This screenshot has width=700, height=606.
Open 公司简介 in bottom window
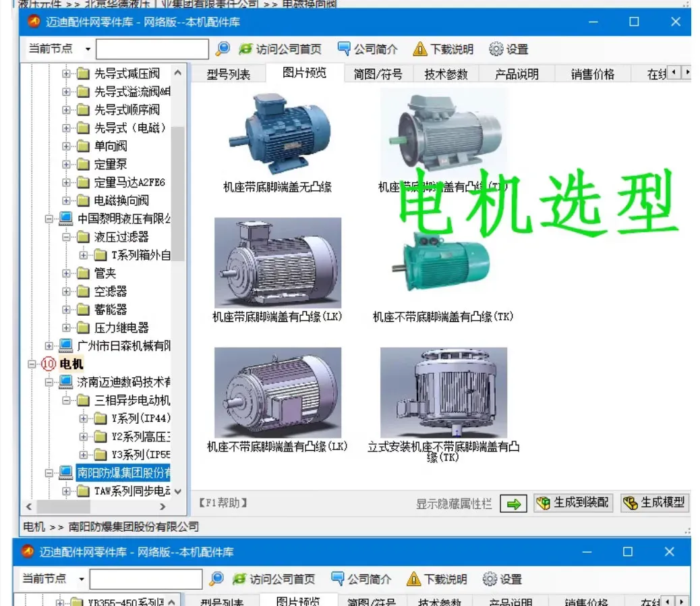pos(361,579)
